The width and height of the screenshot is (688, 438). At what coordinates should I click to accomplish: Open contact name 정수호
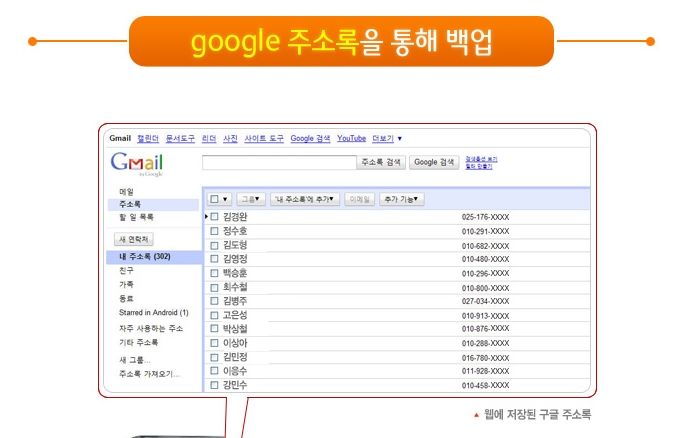pos(235,231)
